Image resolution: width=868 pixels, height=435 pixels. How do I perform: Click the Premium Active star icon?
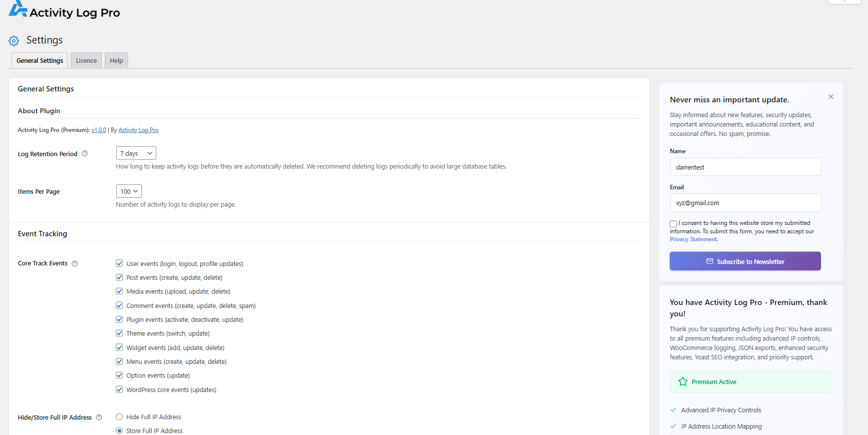(683, 382)
